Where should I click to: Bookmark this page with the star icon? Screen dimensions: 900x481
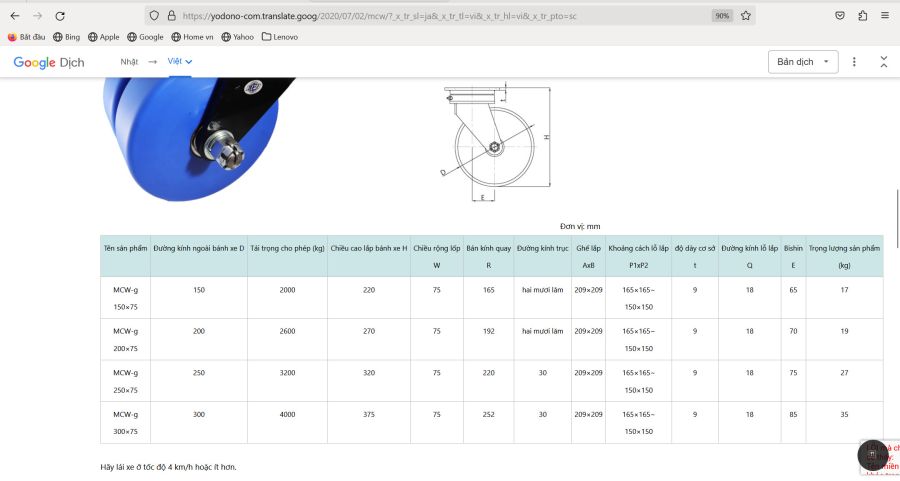point(746,16)
